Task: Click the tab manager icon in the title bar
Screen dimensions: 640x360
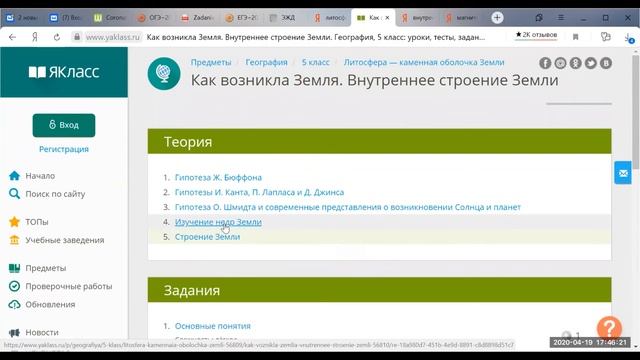Action: (539, 18)
